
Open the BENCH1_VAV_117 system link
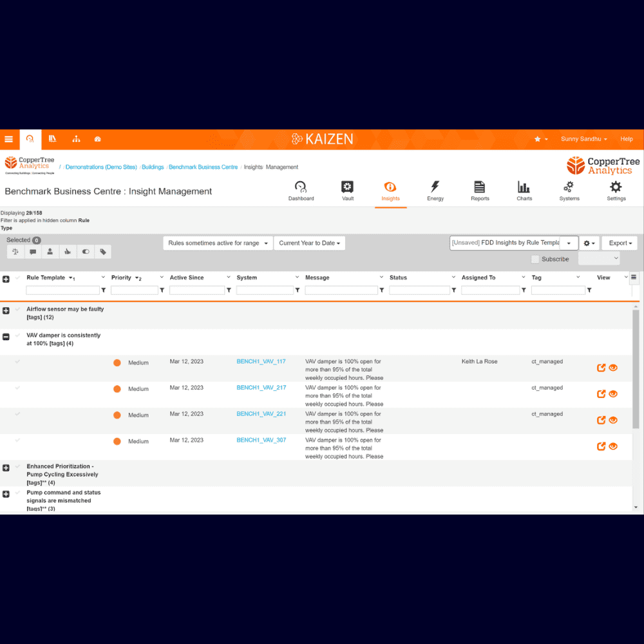[261, 361]
